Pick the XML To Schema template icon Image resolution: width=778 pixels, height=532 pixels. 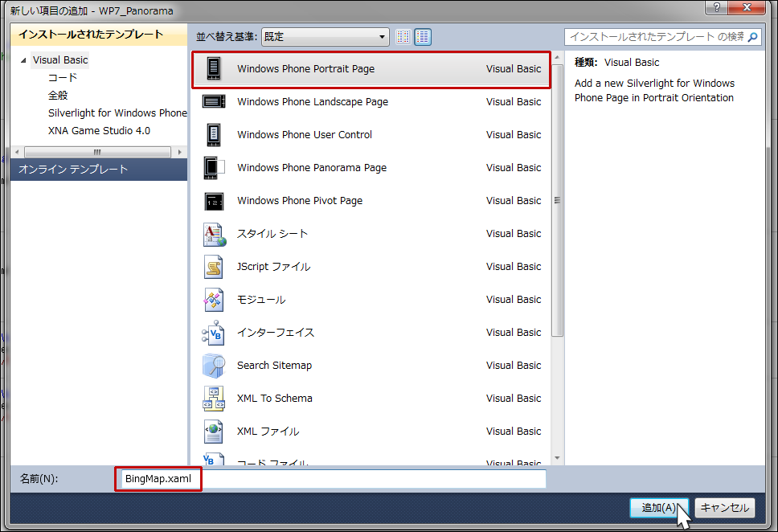(x=214, y=399)
